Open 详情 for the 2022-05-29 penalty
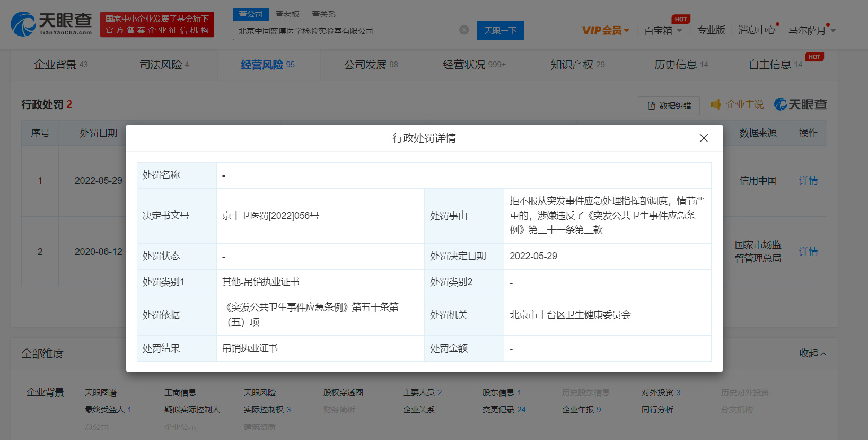The width and height of the screenshot is (868, 440). coord(808,181)
